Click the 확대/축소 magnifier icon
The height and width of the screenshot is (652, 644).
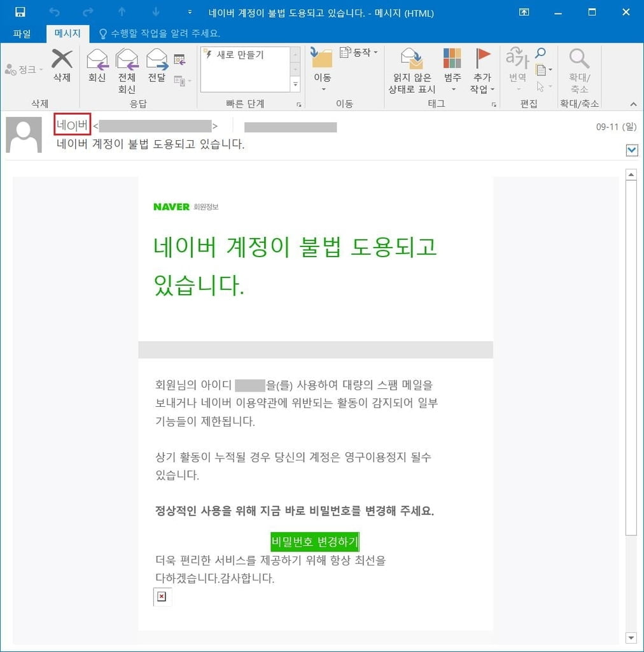click(x=579, y=59)
